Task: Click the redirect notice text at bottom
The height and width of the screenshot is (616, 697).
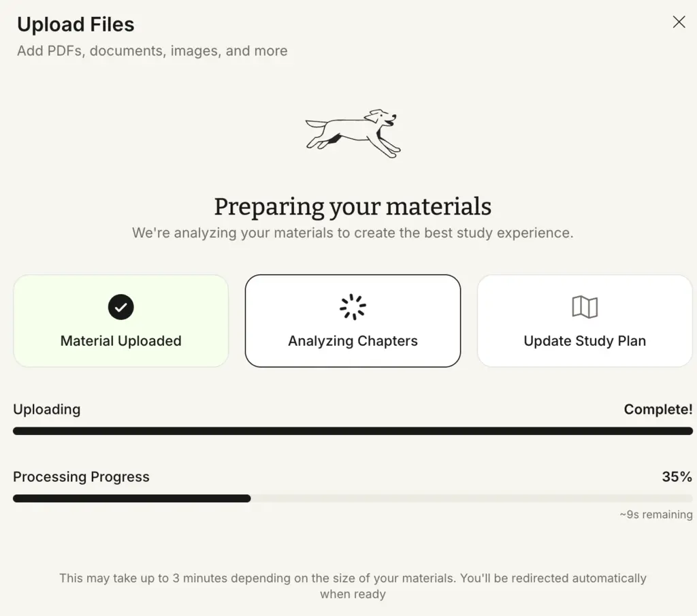Action: [353, 586]
